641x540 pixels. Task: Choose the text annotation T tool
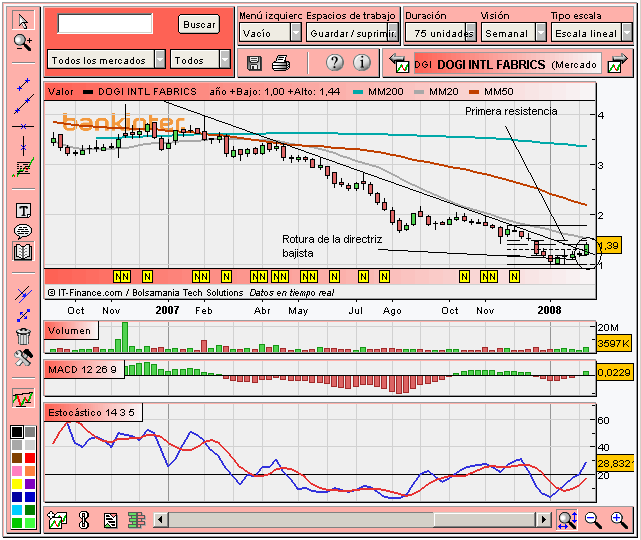[x=23, y=211]
